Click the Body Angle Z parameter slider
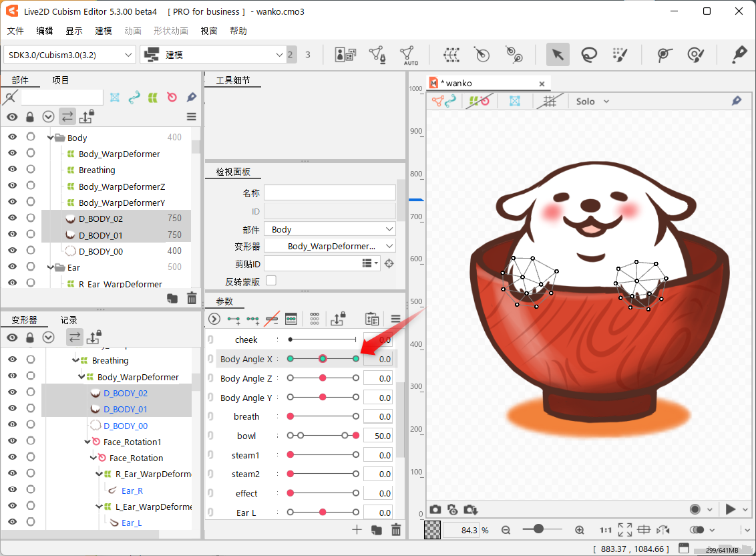The height and width of the screenshot is (556, 756). coord(323,378)
